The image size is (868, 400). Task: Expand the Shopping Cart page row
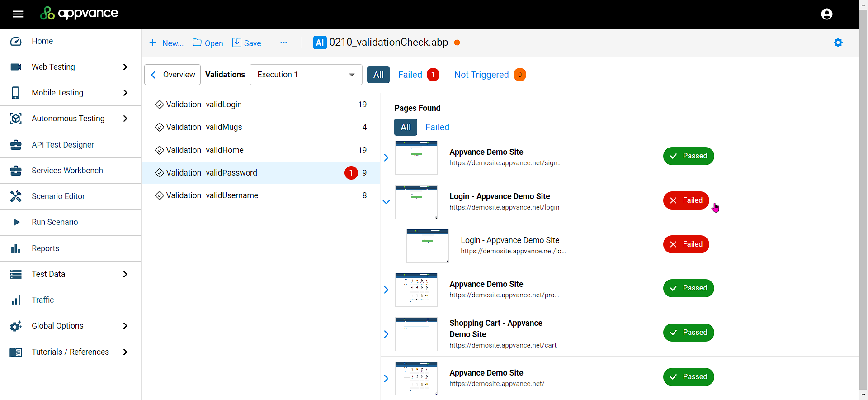tap(386, 334)
